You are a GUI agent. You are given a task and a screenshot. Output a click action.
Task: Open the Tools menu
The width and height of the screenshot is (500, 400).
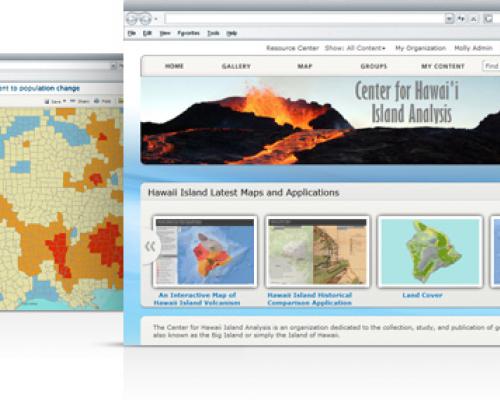point(213,33)
